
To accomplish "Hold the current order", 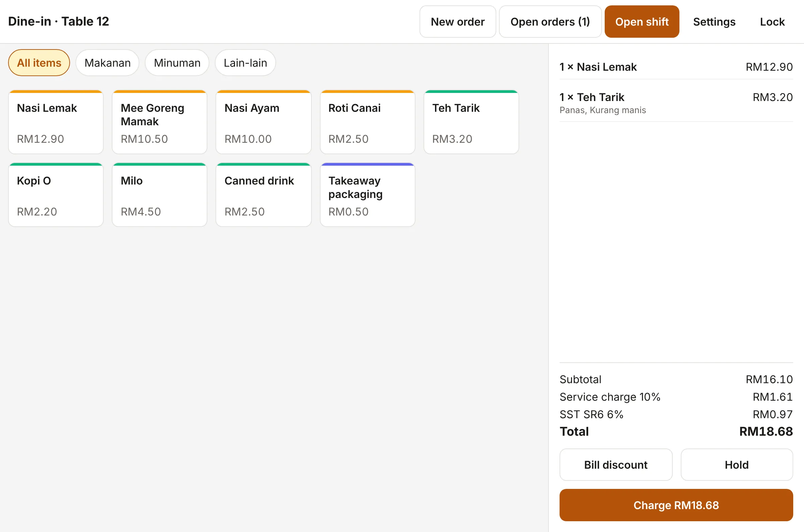I will pyautogui.click(x=736, y=464).
